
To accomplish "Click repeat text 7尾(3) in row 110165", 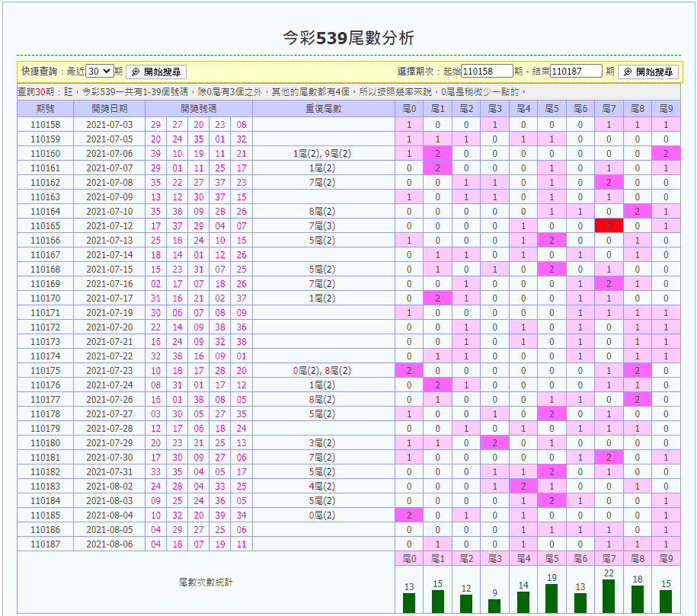I will (322, 226).
